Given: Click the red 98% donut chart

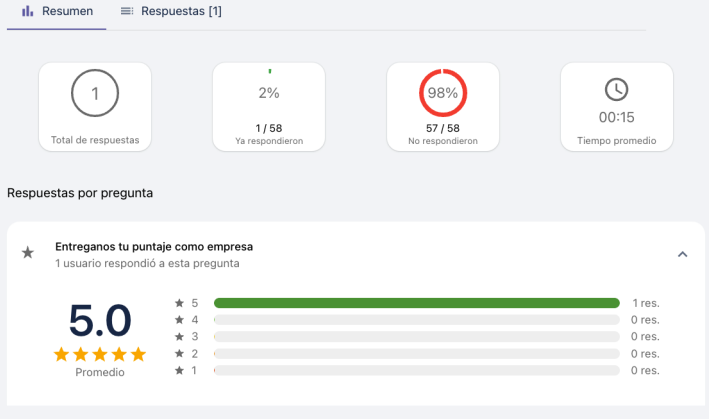Looking at the screenshot, I should coord(443,93).
